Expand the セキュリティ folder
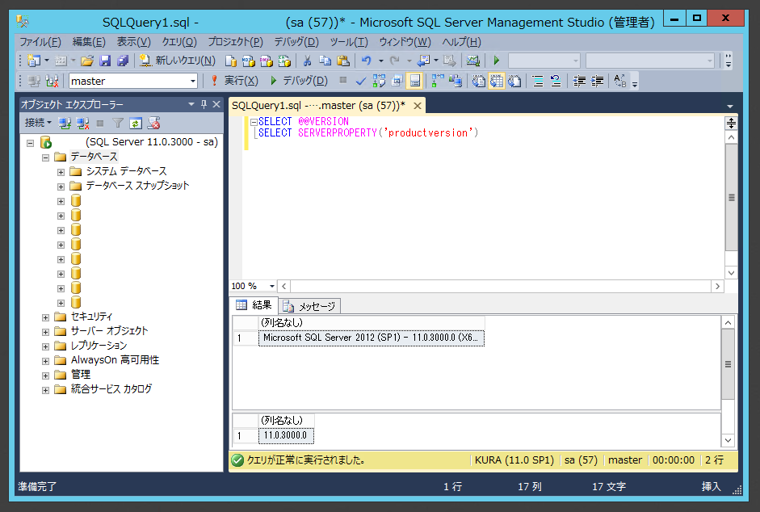The height and width of the screenshot is (512, 760). click(x=45, y=318)
